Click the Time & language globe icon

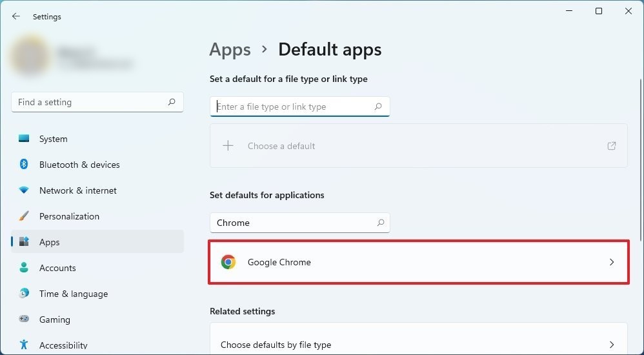pos(24,294)
